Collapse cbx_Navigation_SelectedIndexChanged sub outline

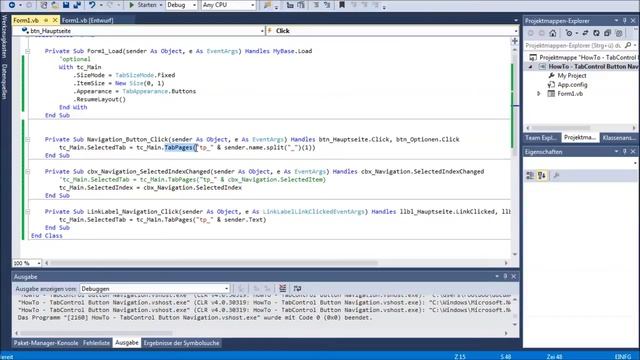click(x=28, y=171)
